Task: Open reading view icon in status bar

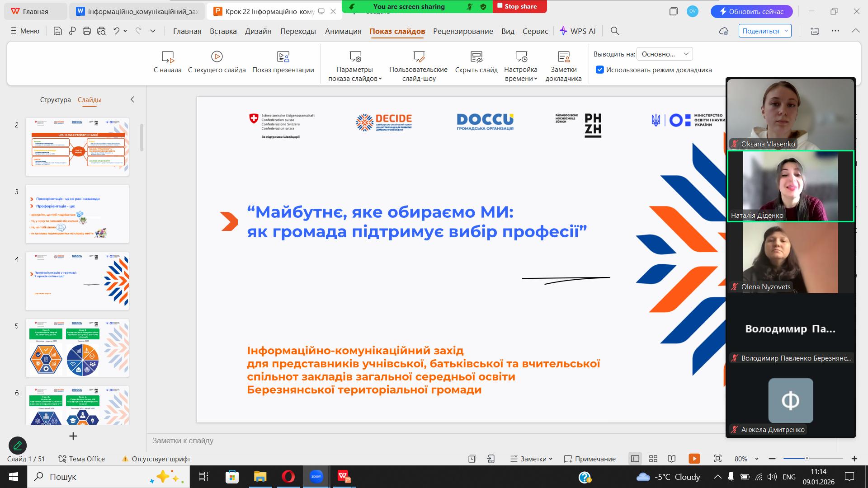Action: [672, 459]
